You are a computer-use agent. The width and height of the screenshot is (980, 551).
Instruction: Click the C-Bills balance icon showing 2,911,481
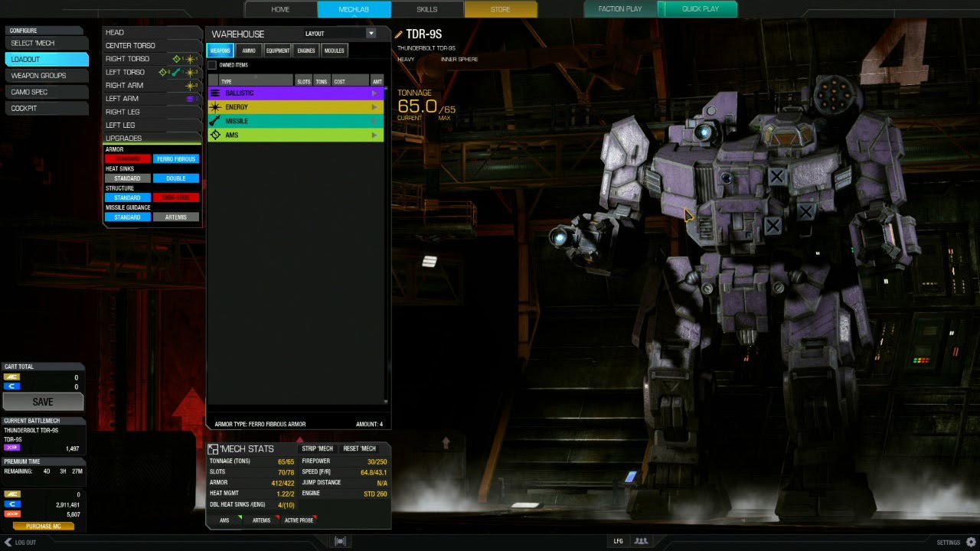pos(11,505)
